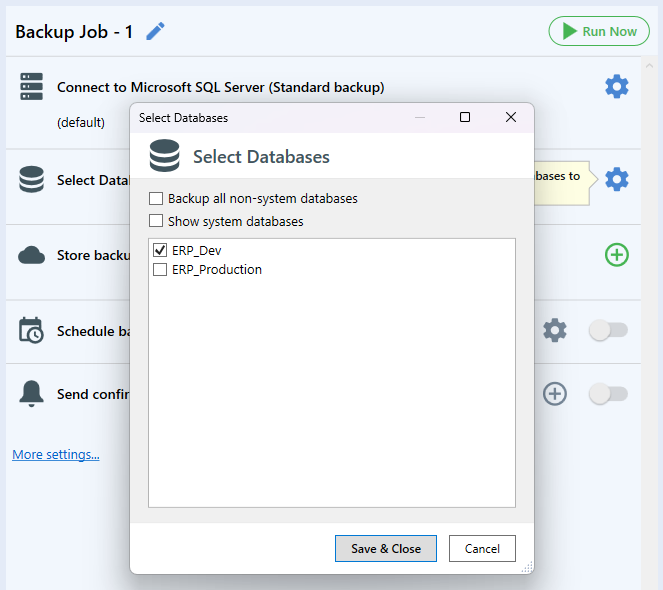Turn on the Schedule backups toggle
Viewport: 663px width, 590px height.
[x=608, y=330]
